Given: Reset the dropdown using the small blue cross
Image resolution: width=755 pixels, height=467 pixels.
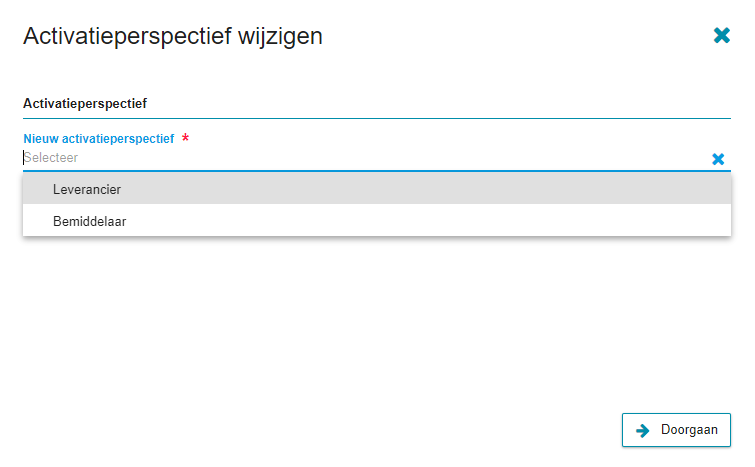Looking at the screenshot, I should pyautogui.click(x=718, y=159).
